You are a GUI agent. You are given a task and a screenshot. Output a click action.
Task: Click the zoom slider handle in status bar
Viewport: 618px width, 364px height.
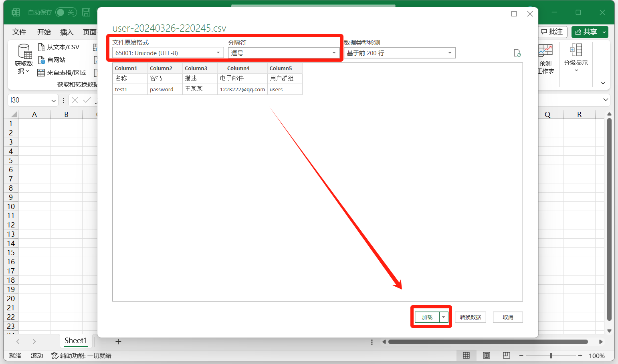[x=551, y=356]
